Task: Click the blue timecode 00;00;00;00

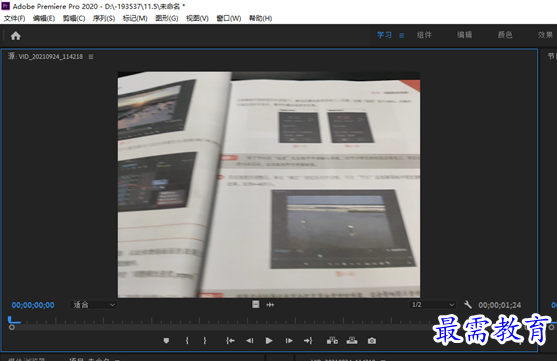Action: (x=33, y=305)
